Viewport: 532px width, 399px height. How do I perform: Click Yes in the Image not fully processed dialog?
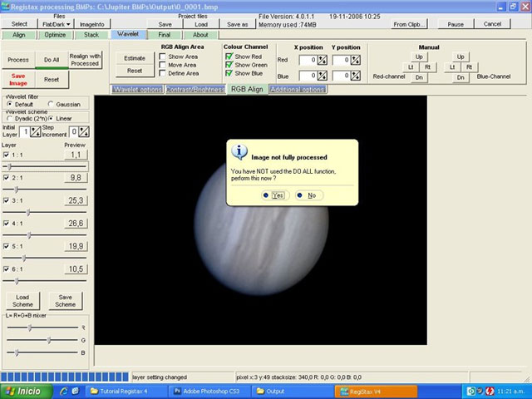(x=274, y=195)
